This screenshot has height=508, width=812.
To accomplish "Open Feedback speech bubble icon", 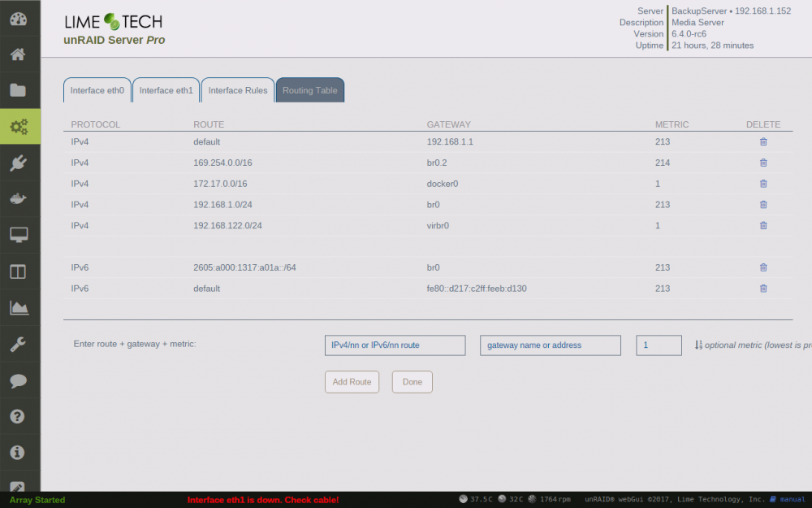I will pyautogui.click(x=18, y=381).
